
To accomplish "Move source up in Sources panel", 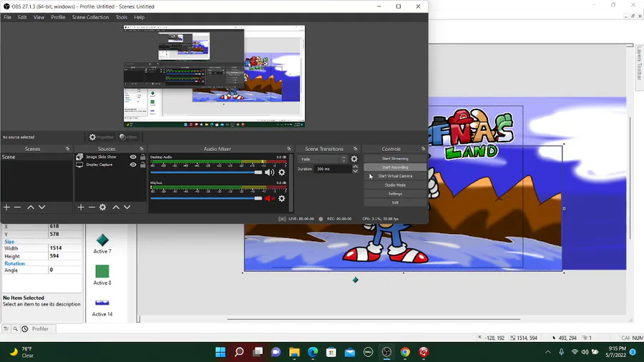I will pos(116,207).
